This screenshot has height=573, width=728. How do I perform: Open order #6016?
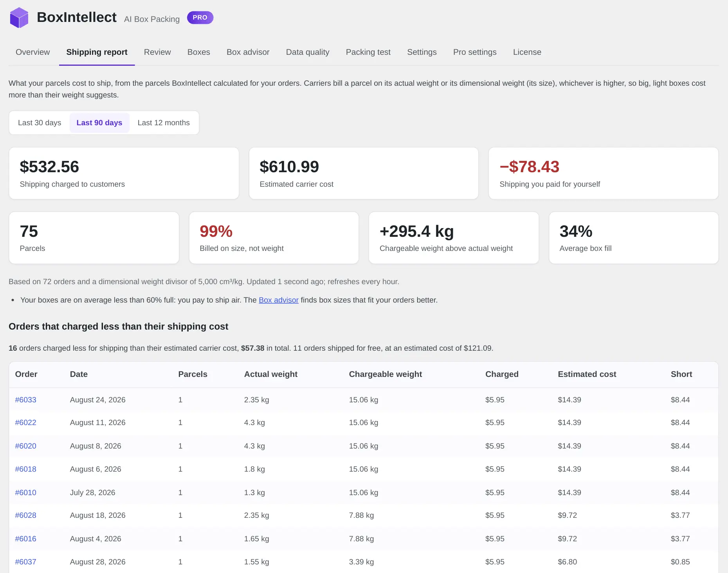tap(26, 539)
